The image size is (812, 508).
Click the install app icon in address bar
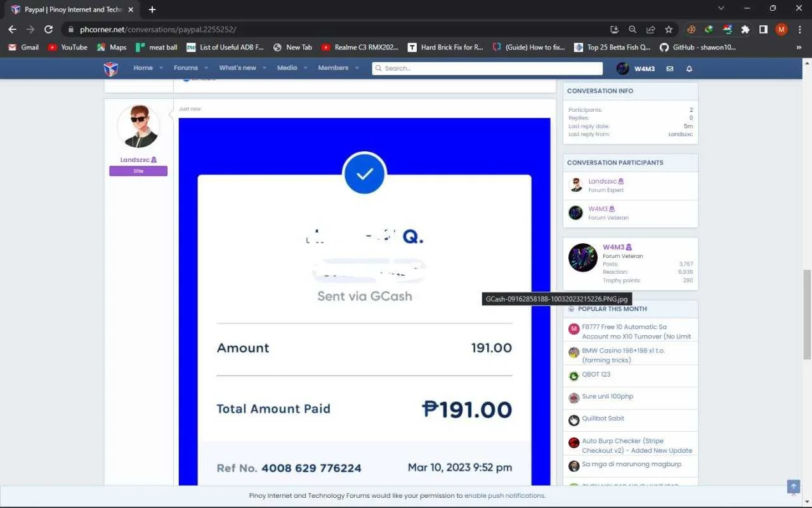pos(614,29)
